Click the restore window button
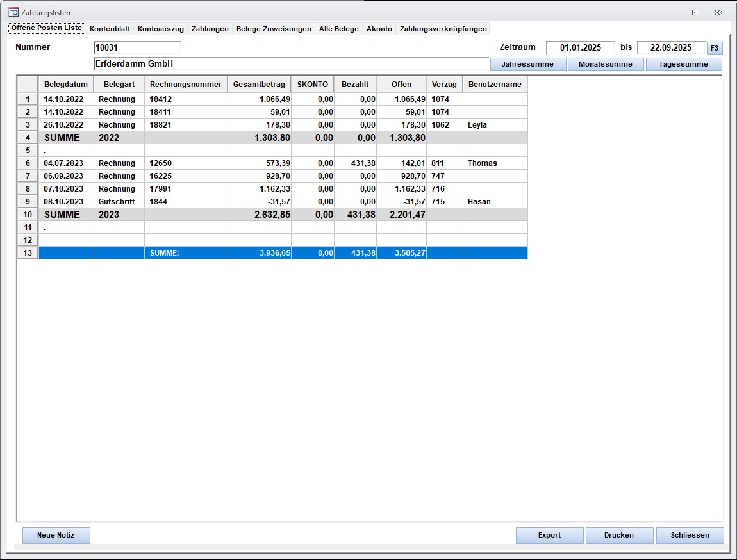The image size is (737, 560). pos(695,12)
